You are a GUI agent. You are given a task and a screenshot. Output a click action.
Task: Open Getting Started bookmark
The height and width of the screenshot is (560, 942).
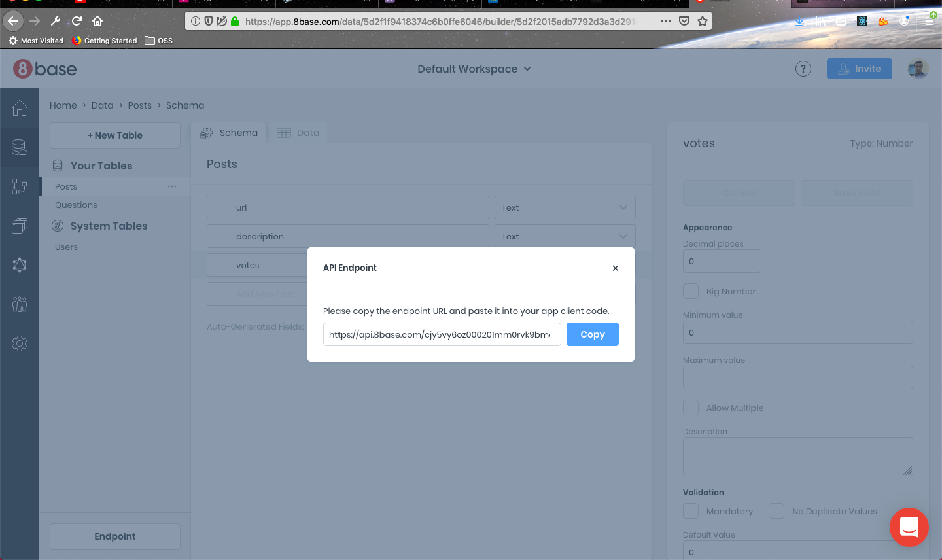[x=105, y=41]
